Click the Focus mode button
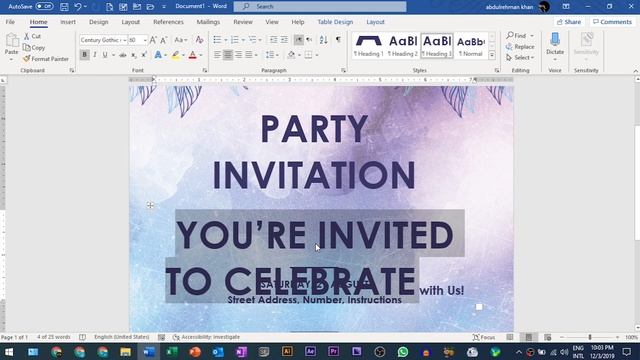This screenshot has height=360, width=640. 484,337
